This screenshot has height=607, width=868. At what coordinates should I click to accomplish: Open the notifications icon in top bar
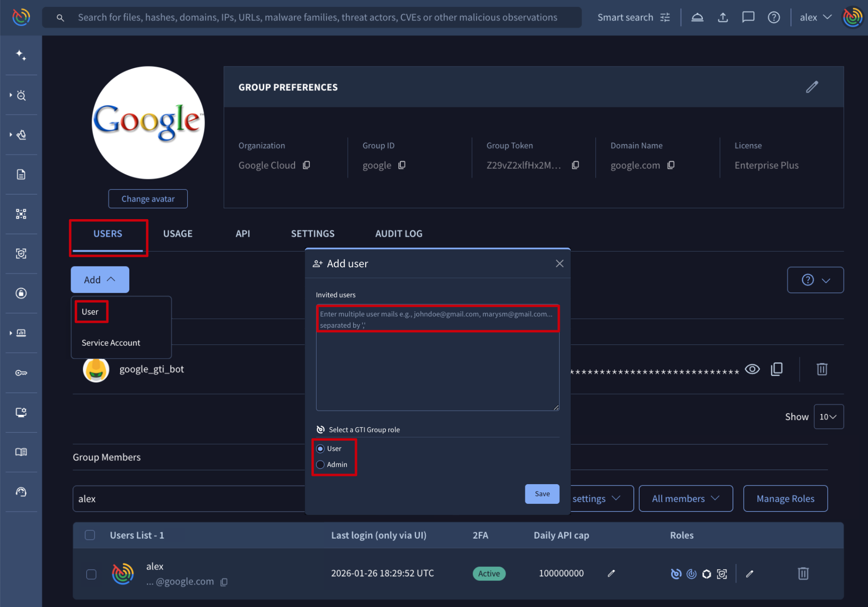click(x=697, y=17)
